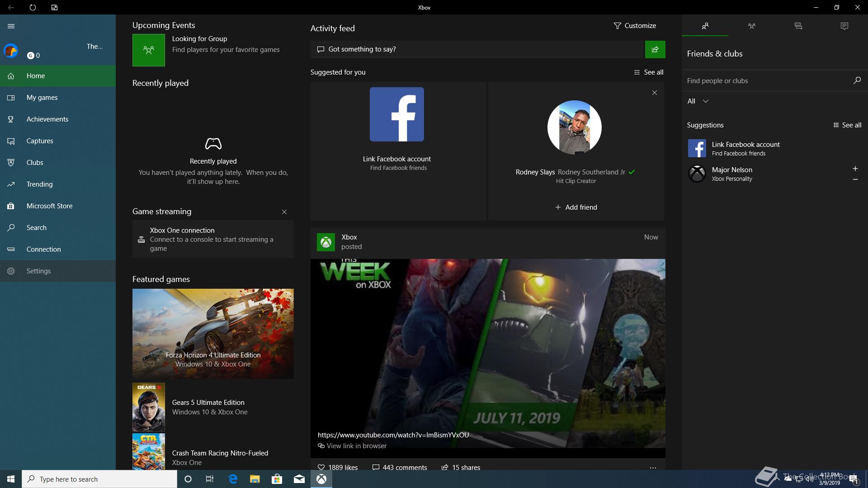Click Xbox One connection streaming card
This screenshot has width=868, height=488.
[x=213, y=239]
